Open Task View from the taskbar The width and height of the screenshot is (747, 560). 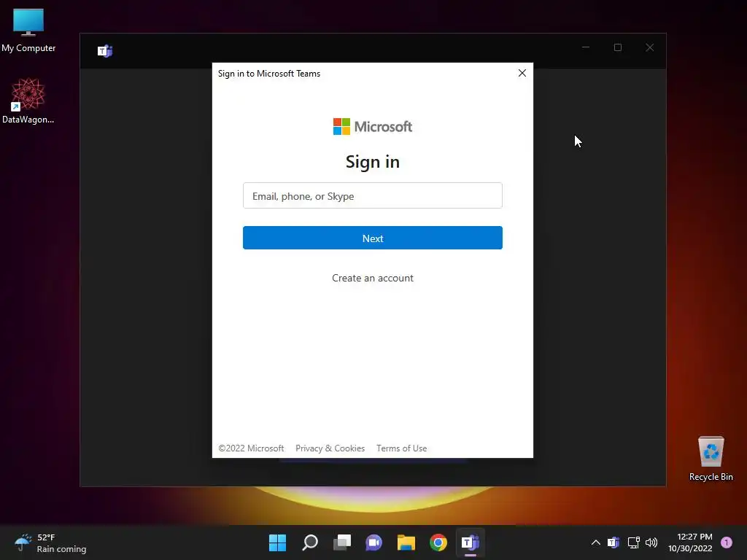coord(342,542)
